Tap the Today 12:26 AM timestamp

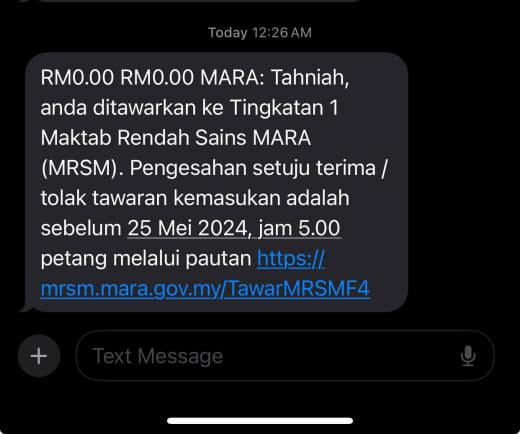click(x=260, y=33)
